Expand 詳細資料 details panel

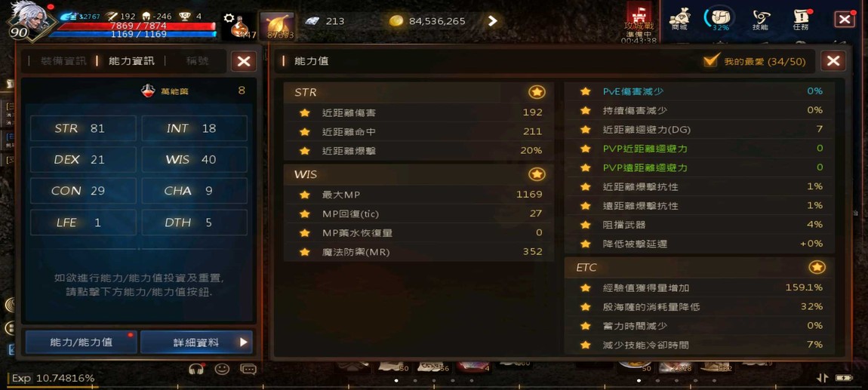(196, 342)
